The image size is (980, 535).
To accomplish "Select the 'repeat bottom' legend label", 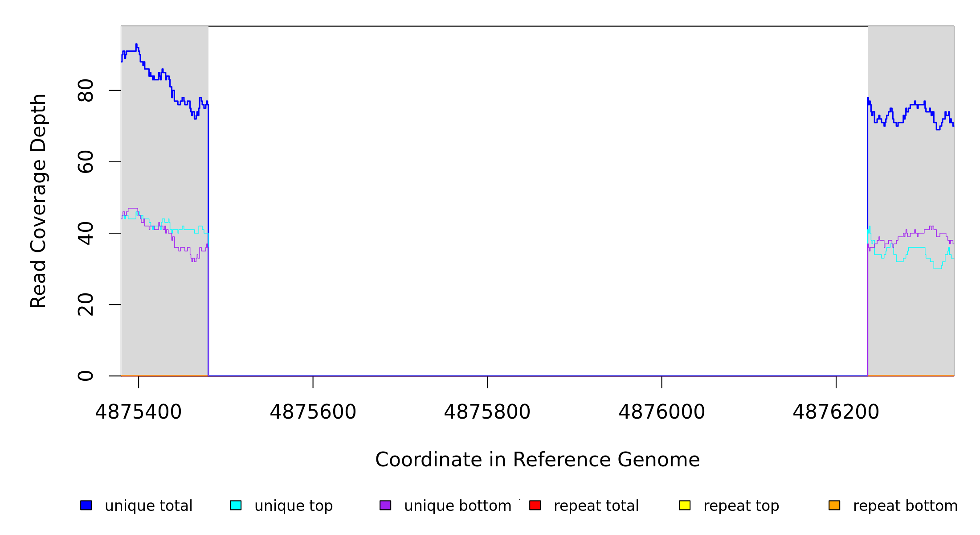I will 905,506.
